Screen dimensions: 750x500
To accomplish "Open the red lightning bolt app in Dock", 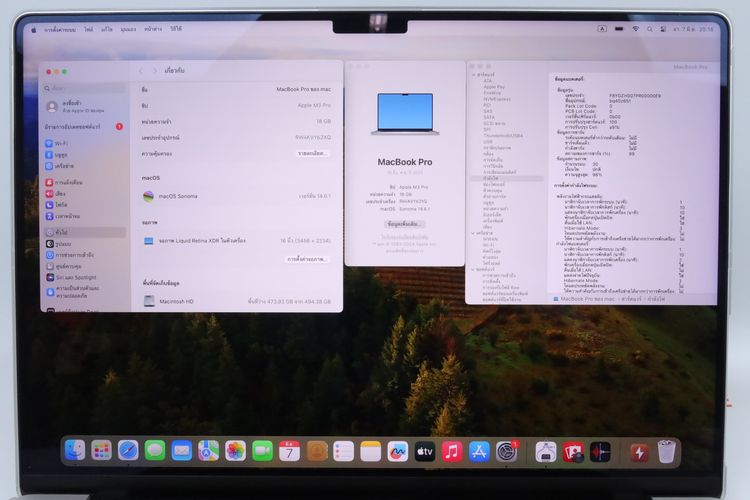I will [x=640, y=451].
